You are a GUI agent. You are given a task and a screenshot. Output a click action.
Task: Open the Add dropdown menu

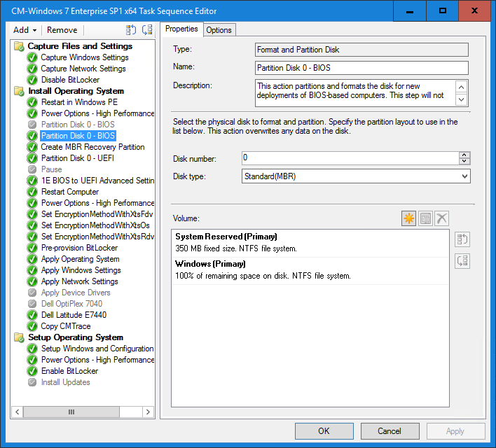pos(25,30)
